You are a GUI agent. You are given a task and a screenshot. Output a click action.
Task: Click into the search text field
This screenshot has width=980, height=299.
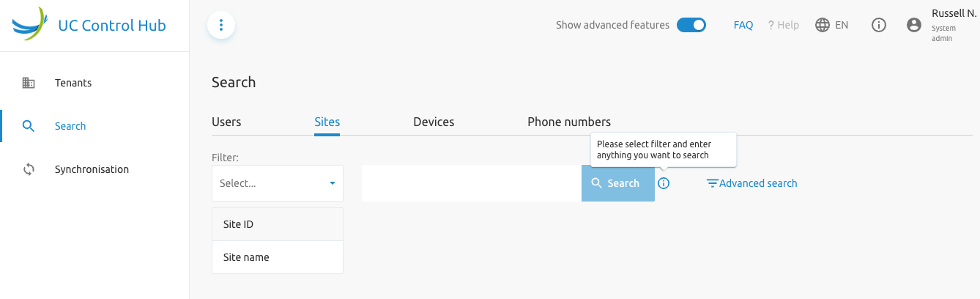coord(472,183)
